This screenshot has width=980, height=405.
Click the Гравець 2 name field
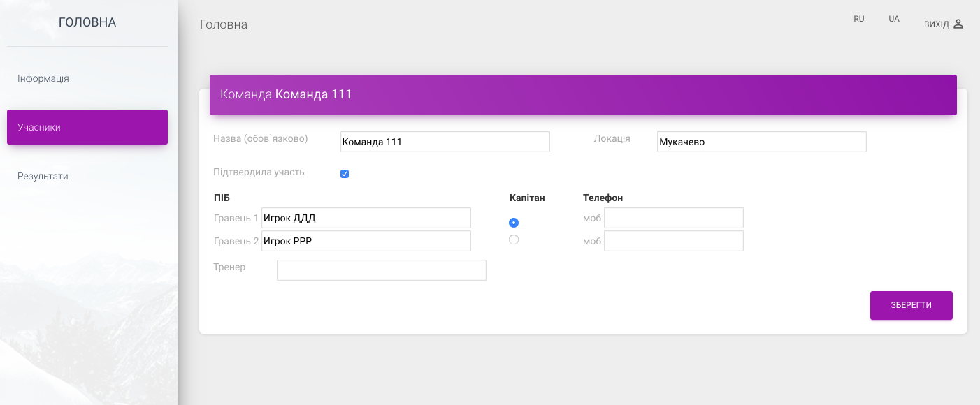point(366,241)
